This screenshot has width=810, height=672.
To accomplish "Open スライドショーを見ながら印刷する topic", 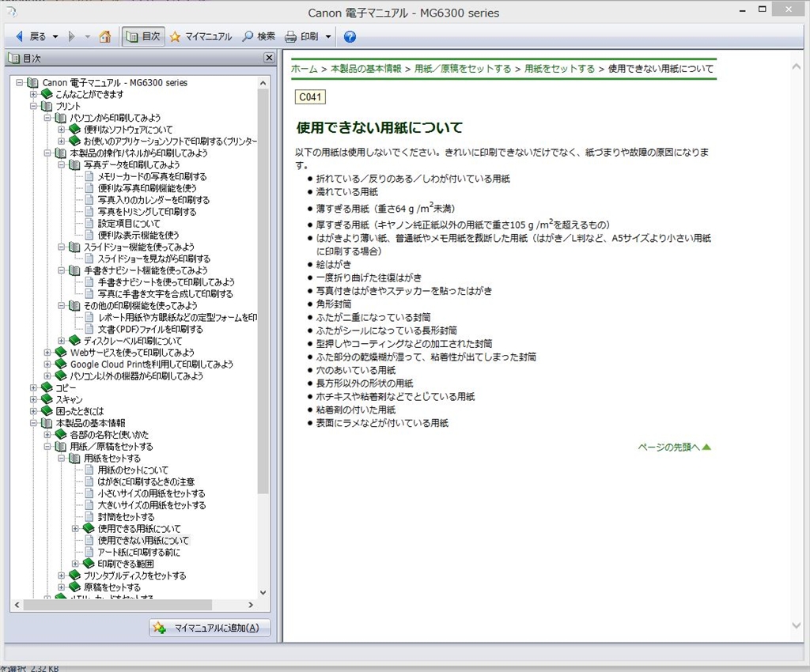I will tap(154, 259).
